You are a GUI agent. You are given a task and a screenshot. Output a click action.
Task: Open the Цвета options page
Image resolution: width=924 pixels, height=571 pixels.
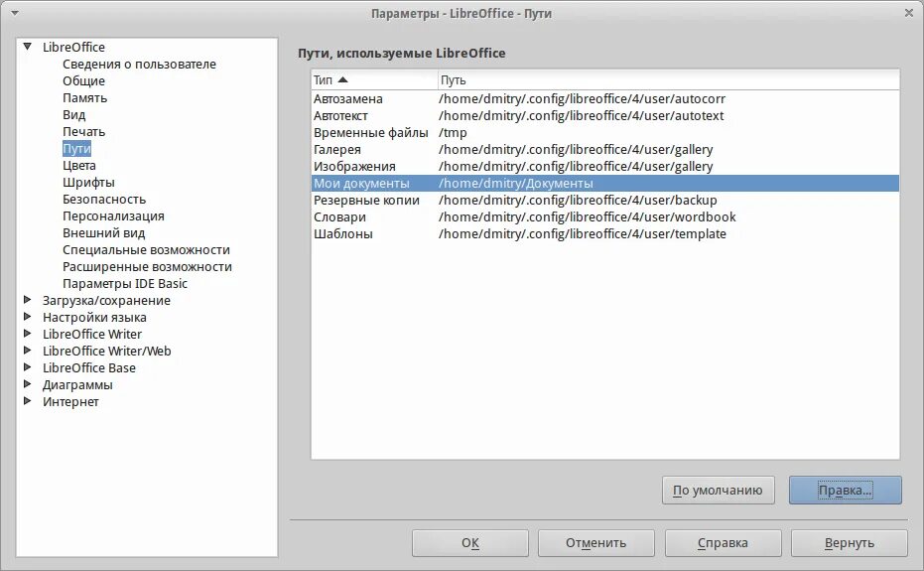coord(79,165)
